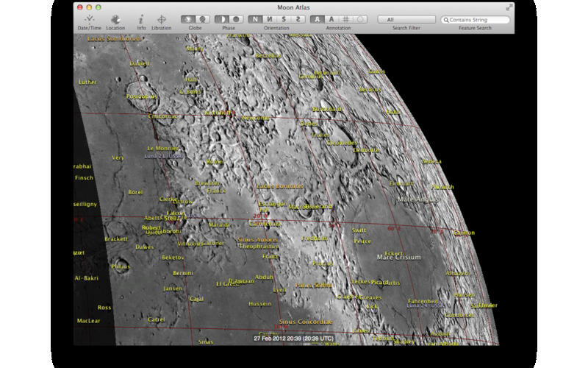Screen dimensions: 588x368
Task: Select the Cleomedes crater label
Action: point(342,143)
